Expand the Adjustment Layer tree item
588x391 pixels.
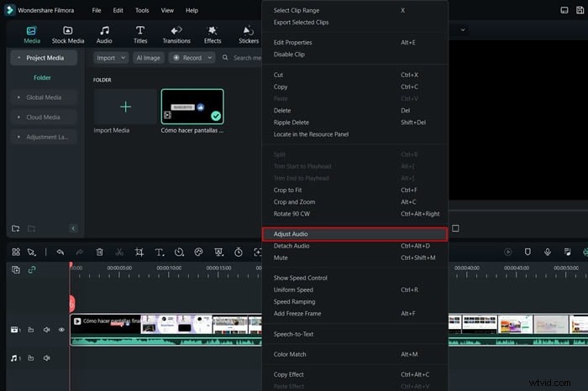18,137
